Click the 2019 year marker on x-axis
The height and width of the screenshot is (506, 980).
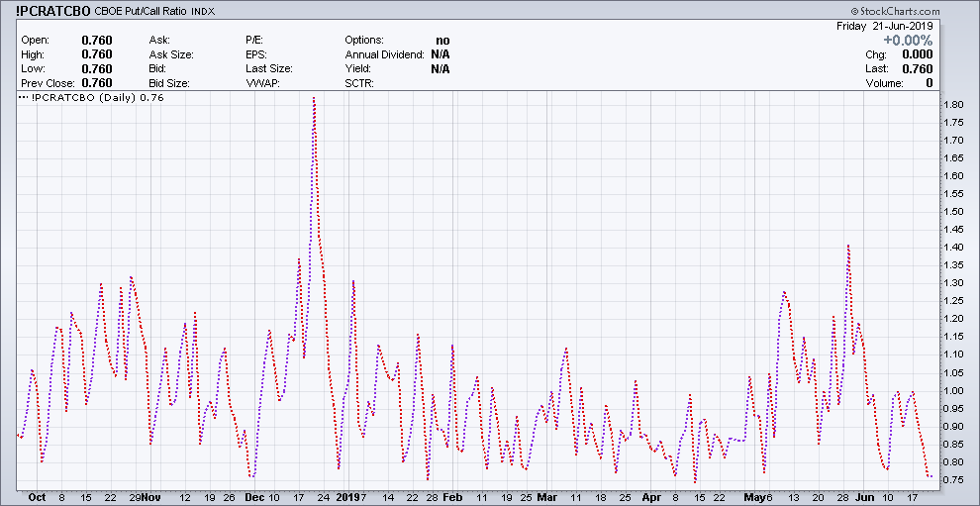(x=347, y=497)
